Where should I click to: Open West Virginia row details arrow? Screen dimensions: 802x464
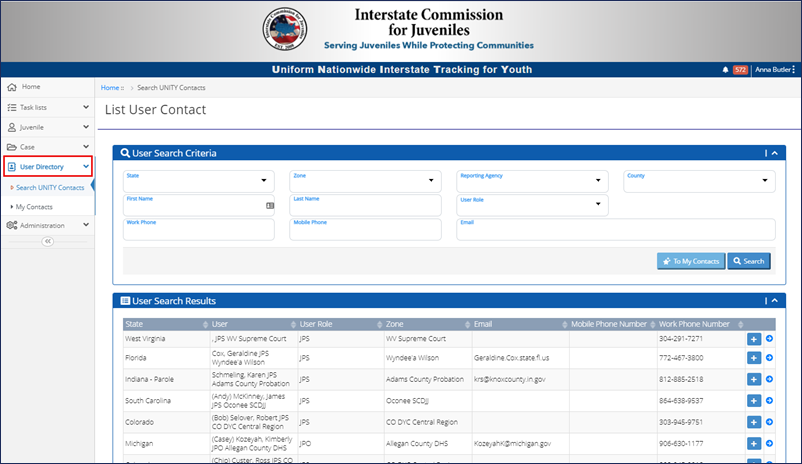769,339
